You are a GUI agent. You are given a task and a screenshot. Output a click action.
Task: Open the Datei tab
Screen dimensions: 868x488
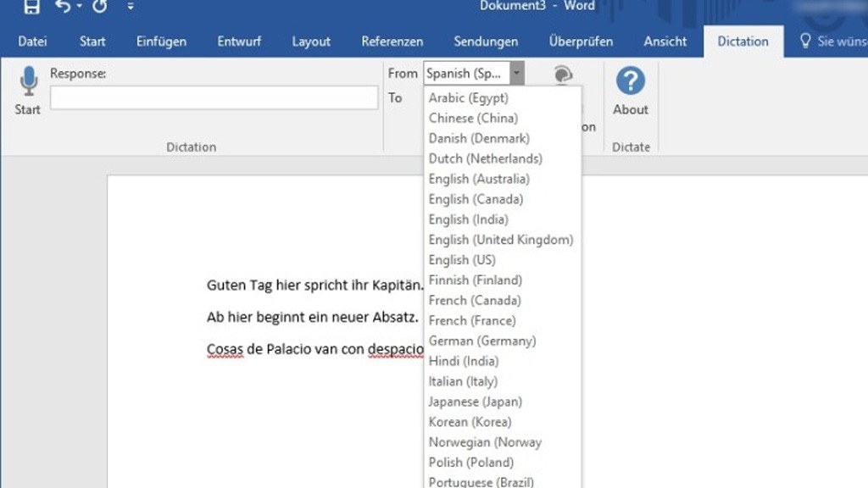tap(32, 42)
